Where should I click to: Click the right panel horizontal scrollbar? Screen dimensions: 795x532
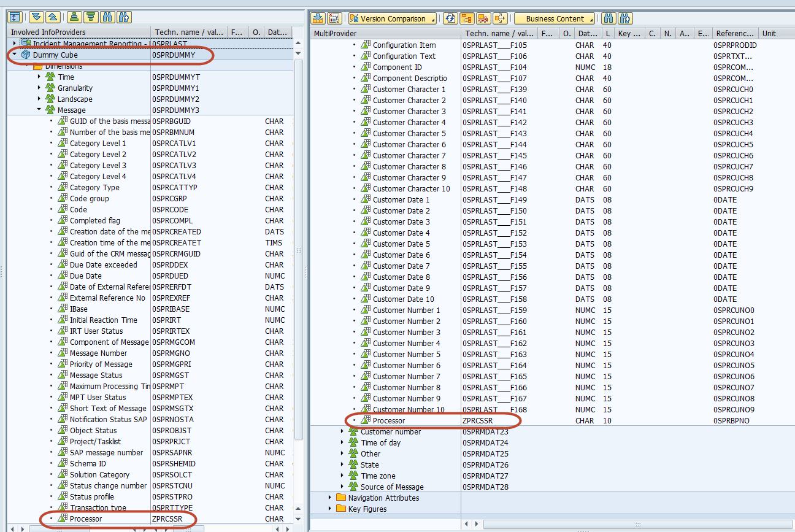point(638,524)
